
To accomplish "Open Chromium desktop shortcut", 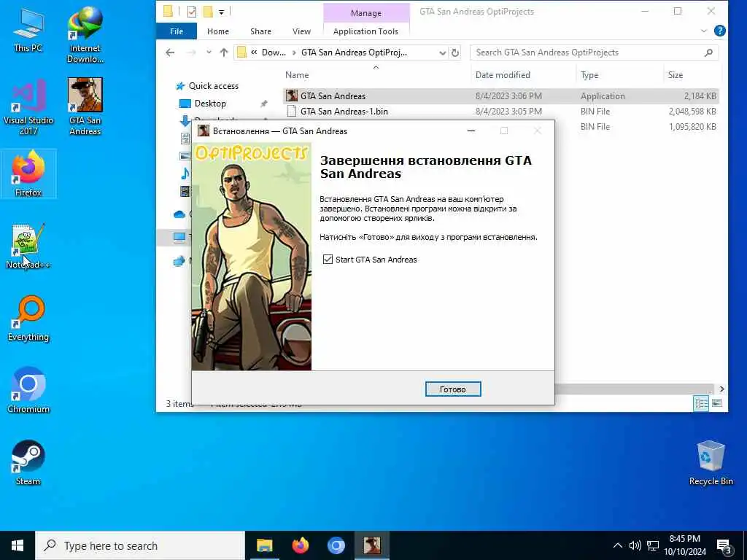I will pos(28,391).
